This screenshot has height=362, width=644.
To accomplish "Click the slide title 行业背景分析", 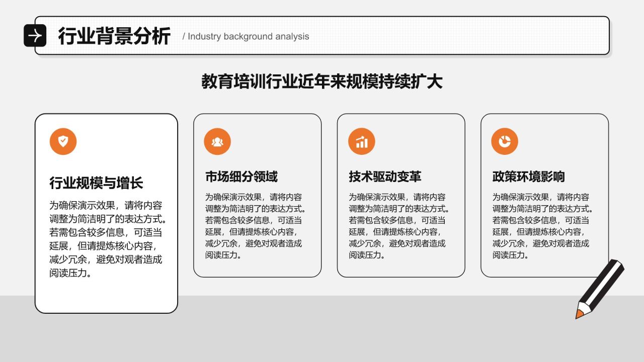I will [x=114, y=36].
